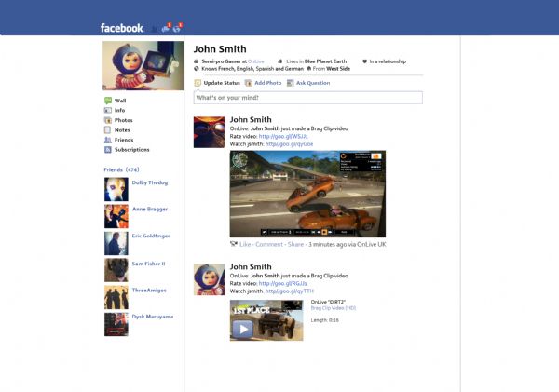Image resolution: width=559 pixels, height=392 pixels.
Task: Open notifications globe icon
Action: [177, 28]
